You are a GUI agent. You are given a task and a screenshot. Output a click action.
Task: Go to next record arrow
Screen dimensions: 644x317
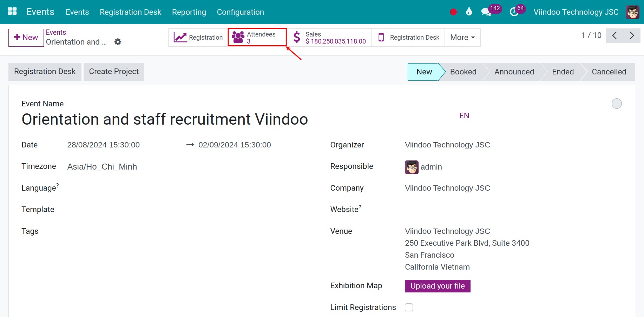(632, 35)
